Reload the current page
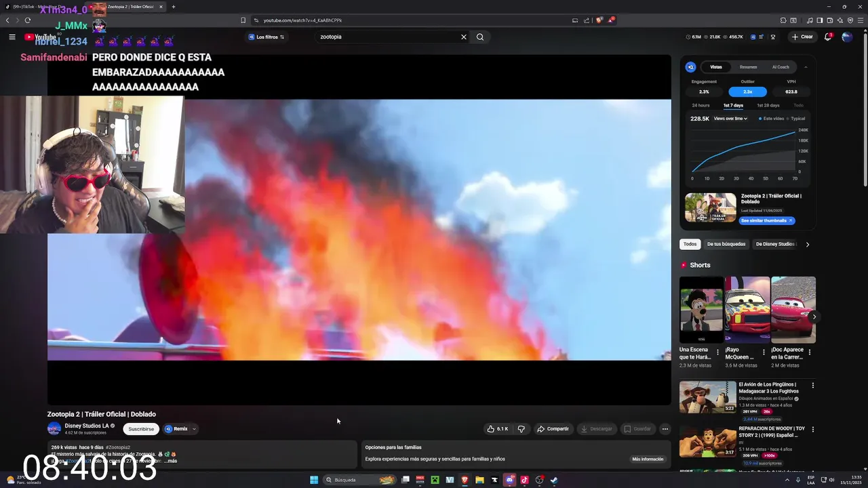868x488 pixels. tap(28, 20)
